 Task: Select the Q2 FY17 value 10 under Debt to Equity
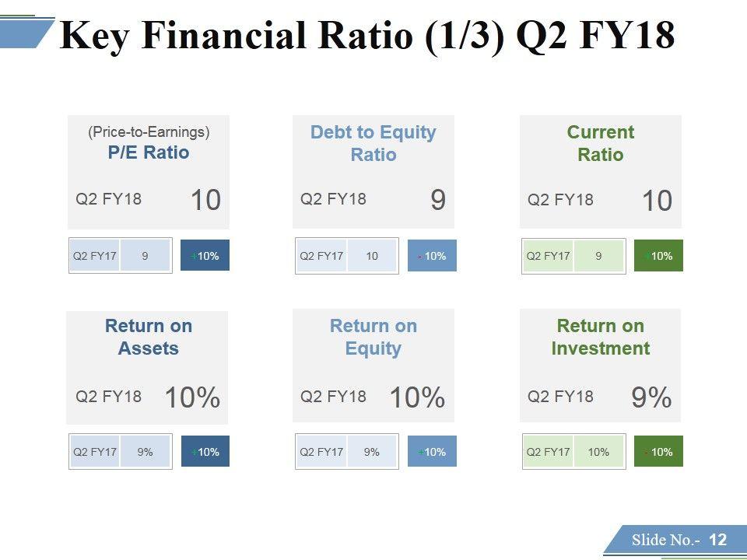[x=372, y=256]
